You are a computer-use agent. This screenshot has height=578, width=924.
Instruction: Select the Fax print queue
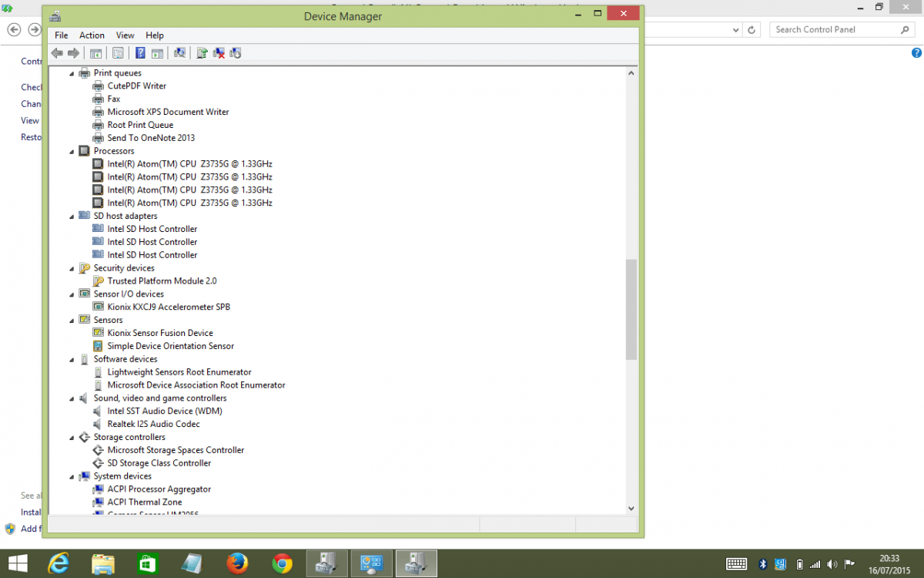coord(114,99)
